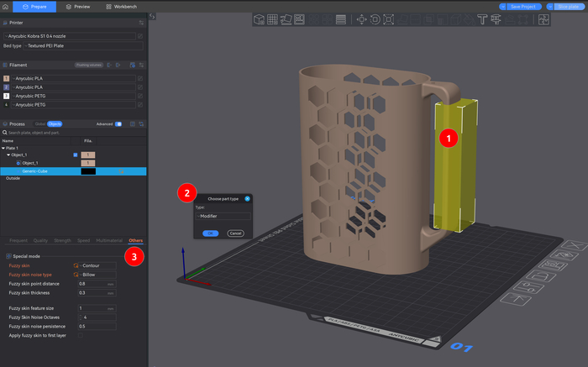Switch to the Preview tab

tap(78, 6)
